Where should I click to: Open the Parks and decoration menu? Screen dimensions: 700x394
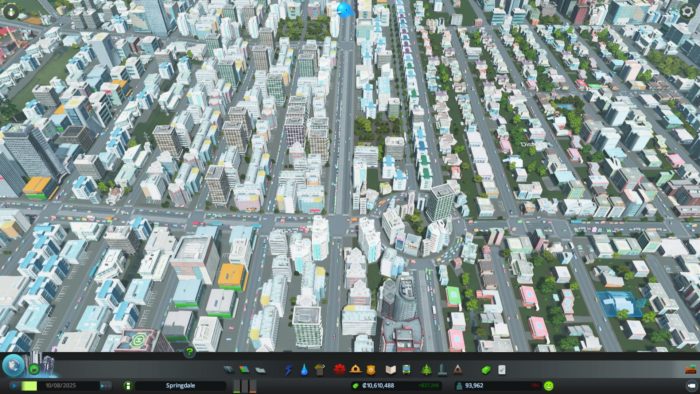[x=426, y=369]
